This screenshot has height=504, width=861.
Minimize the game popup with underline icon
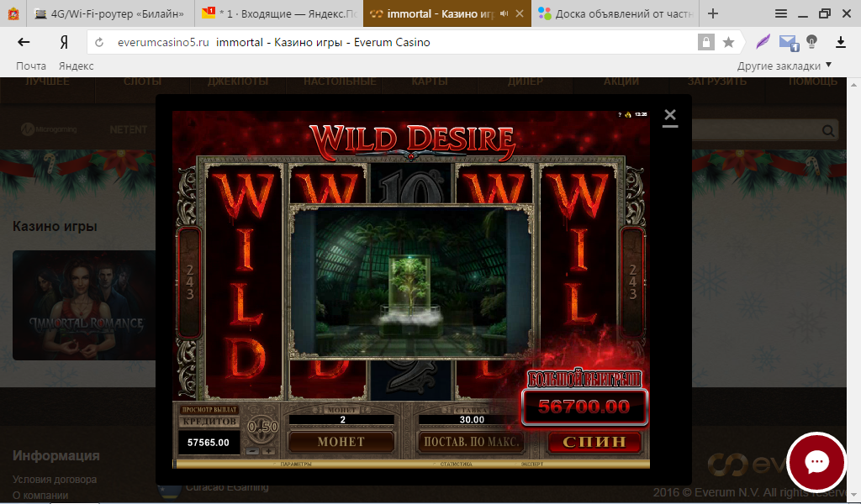(670, 126)
